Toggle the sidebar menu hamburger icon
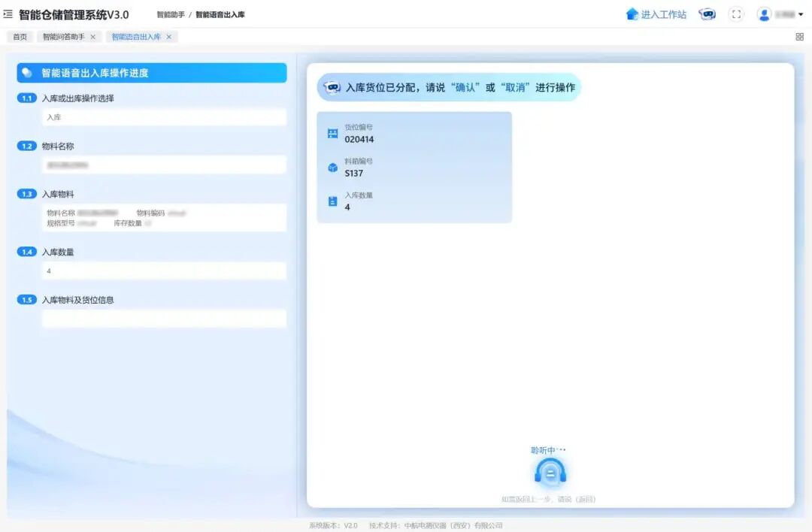This screenshot has width=812, height=532. [8, 14]
